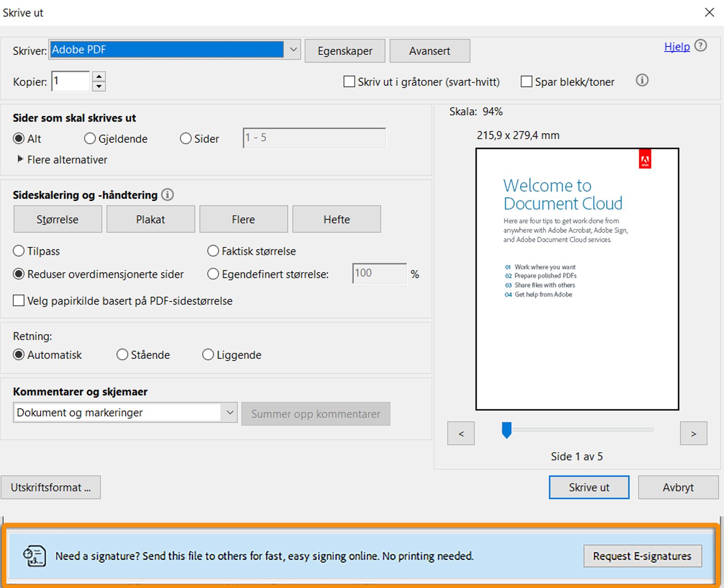The width and height of the screenshot is (724, 588).
Task: Increase copies with the up arrow
Action: (99, 76)
